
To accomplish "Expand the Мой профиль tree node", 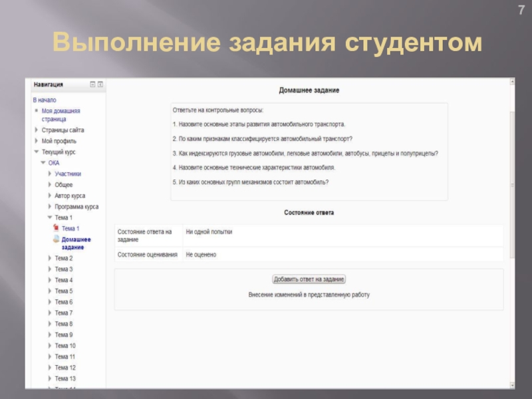I will click(37, 141).
